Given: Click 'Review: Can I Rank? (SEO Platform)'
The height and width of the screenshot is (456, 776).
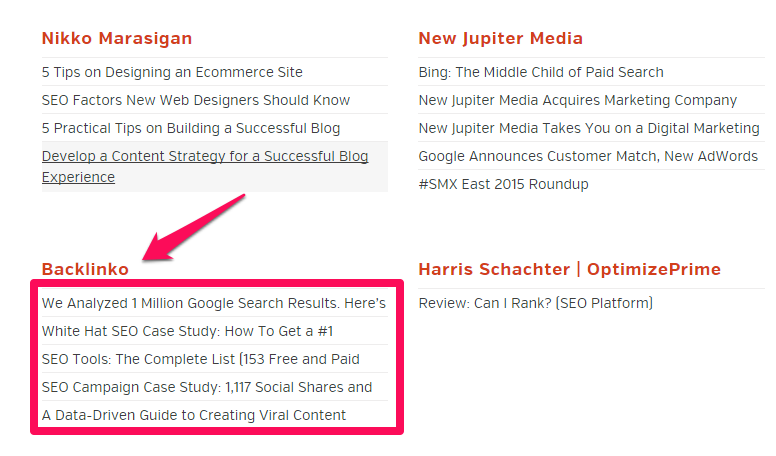Looking at the screenshot, I should pos(535,303).
